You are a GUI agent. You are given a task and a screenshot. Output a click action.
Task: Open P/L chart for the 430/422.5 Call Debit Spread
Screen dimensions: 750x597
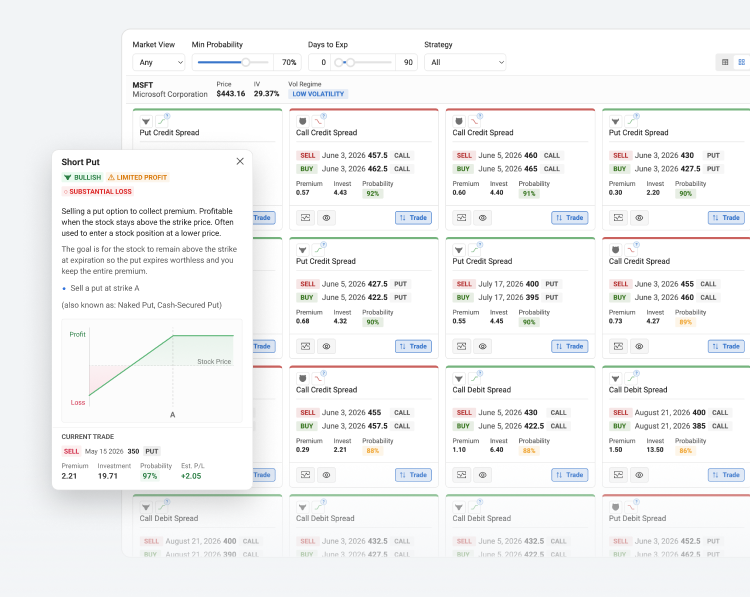coord(462,475)
